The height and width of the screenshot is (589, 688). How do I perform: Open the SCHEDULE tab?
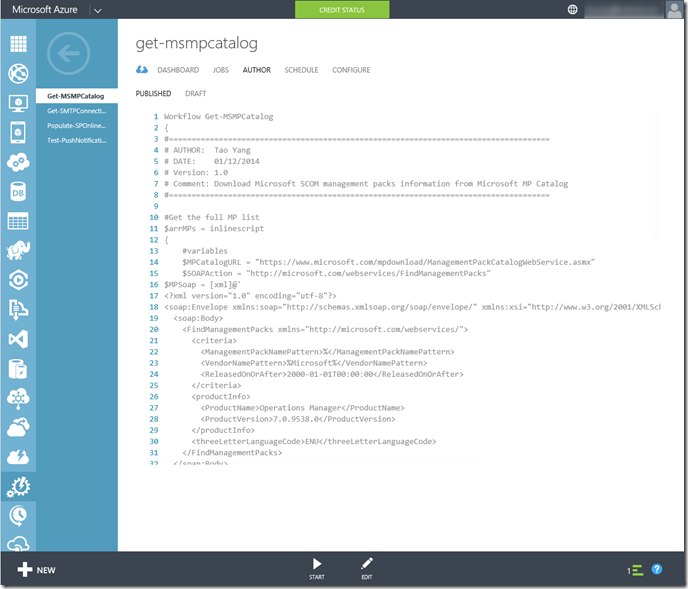tap(301, 70)
